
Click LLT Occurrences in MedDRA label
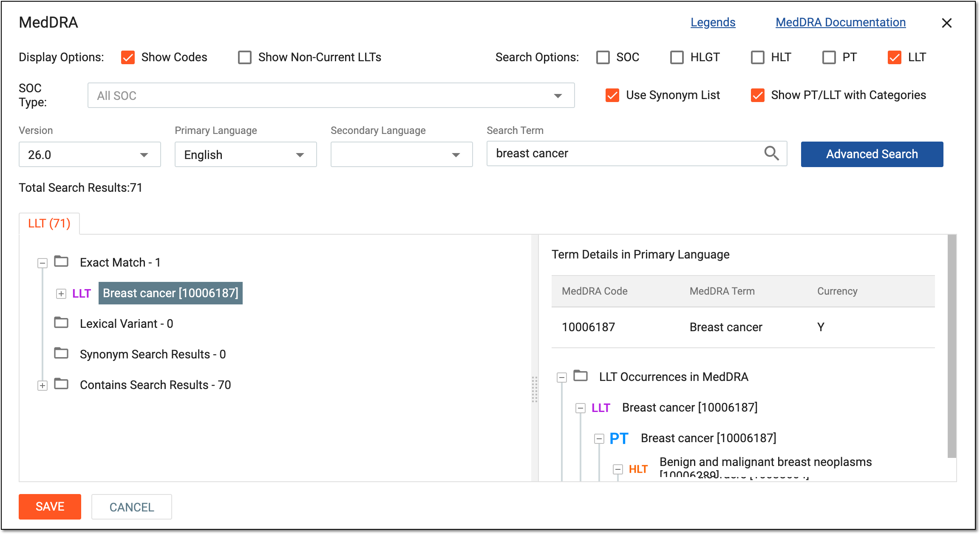674,377
